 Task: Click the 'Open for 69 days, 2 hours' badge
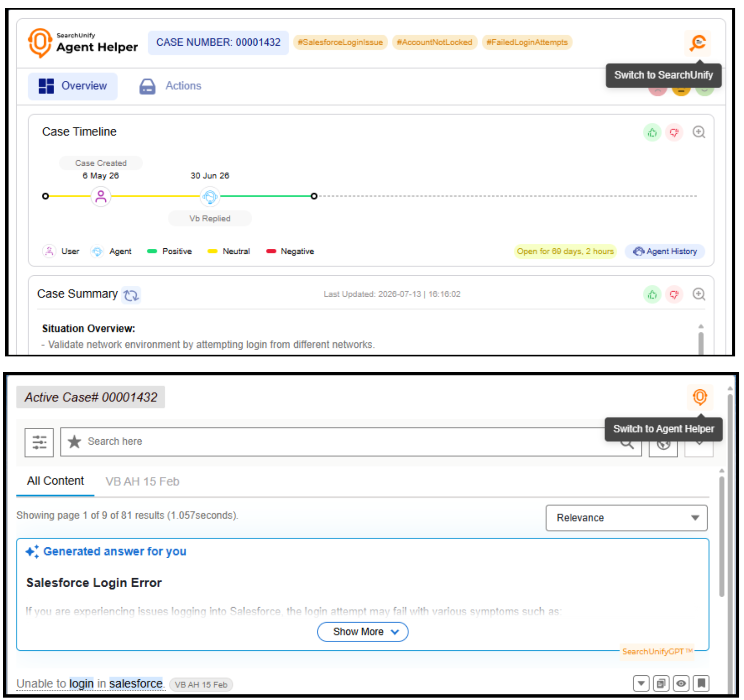[x=565, y=251]
